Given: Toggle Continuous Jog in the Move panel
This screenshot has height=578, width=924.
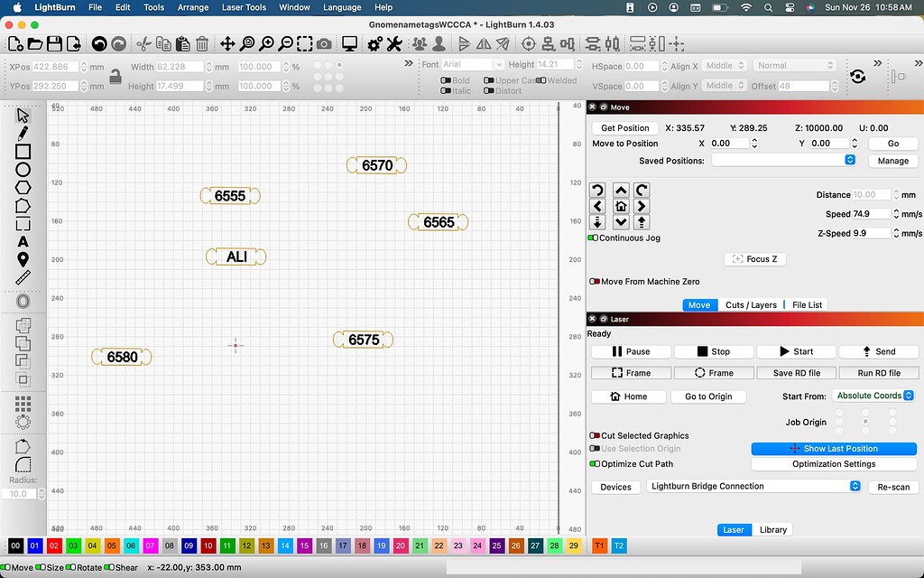Looking at the screenshot, I should coord(595,239).
